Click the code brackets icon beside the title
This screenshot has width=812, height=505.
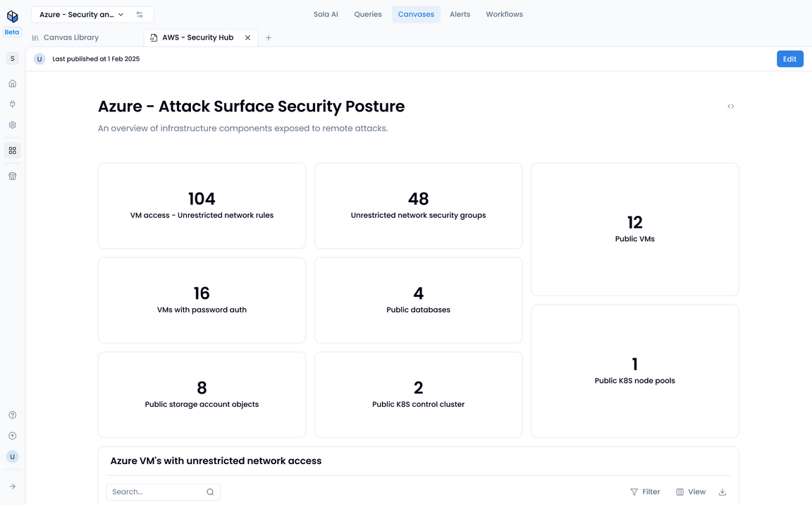[x=731, y=107]
